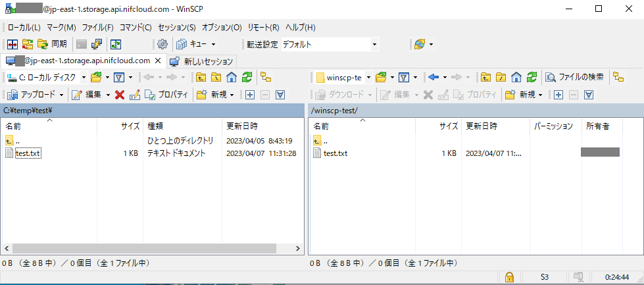Open preferences with the gear icon
The width and height of the screenshot is (644, 285).
point(162,44)
